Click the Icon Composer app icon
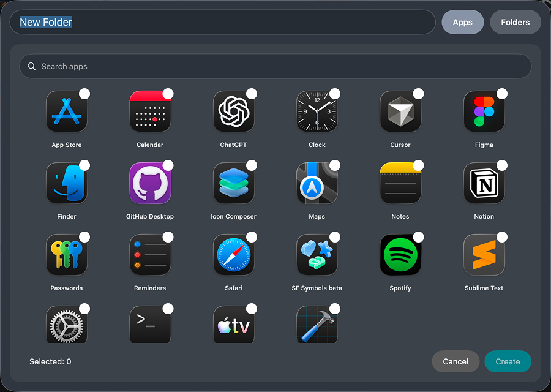Screen dimensions: 551x392 [x=233, y=183]
